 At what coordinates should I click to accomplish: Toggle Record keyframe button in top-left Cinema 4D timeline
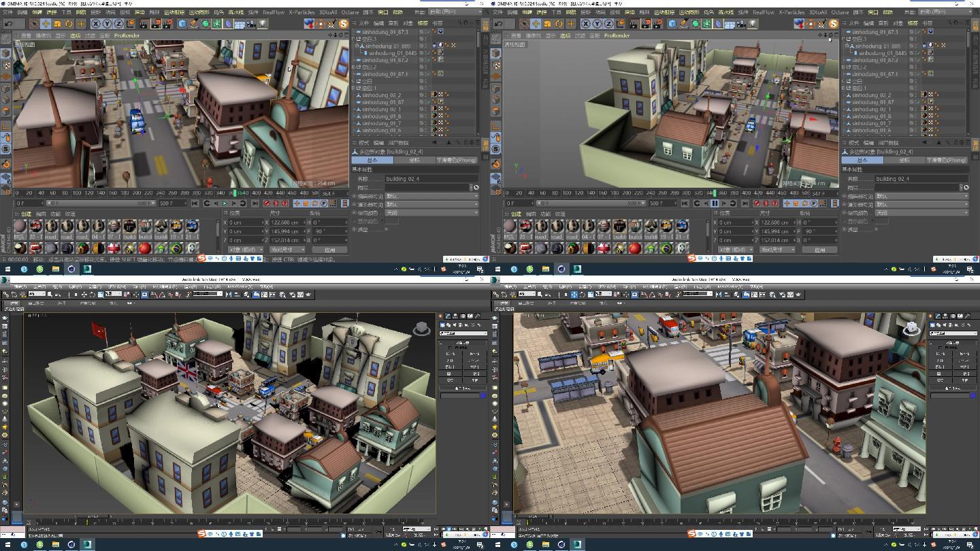point(266,203)
